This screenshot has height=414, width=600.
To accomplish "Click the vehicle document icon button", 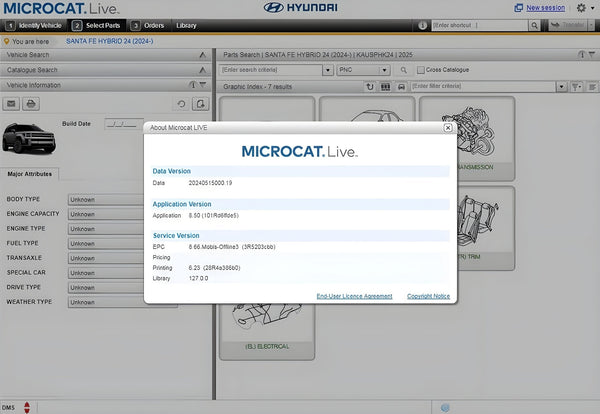I will 200,104.
